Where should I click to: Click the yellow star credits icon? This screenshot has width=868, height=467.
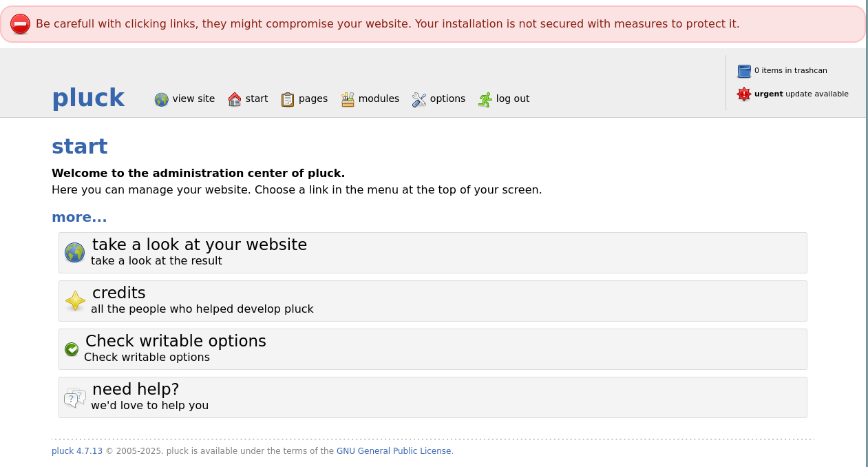click(75, 300)
